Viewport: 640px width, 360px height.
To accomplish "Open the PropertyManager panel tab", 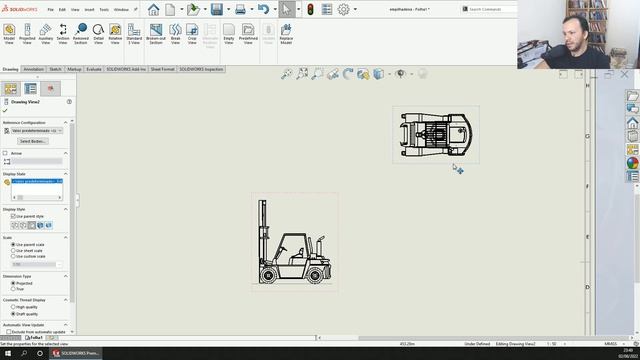I will (x=31, y=89).
